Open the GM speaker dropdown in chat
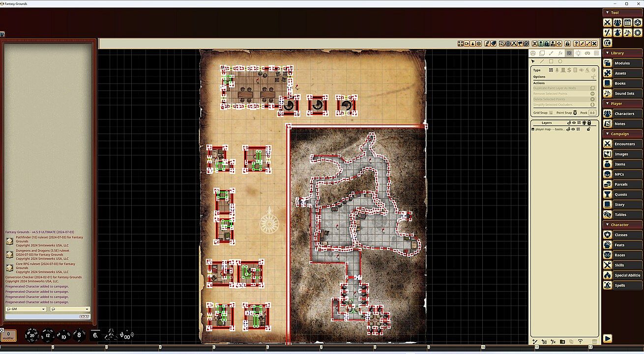The height and width of the screenshot is (354, 644). click(26, 309)
